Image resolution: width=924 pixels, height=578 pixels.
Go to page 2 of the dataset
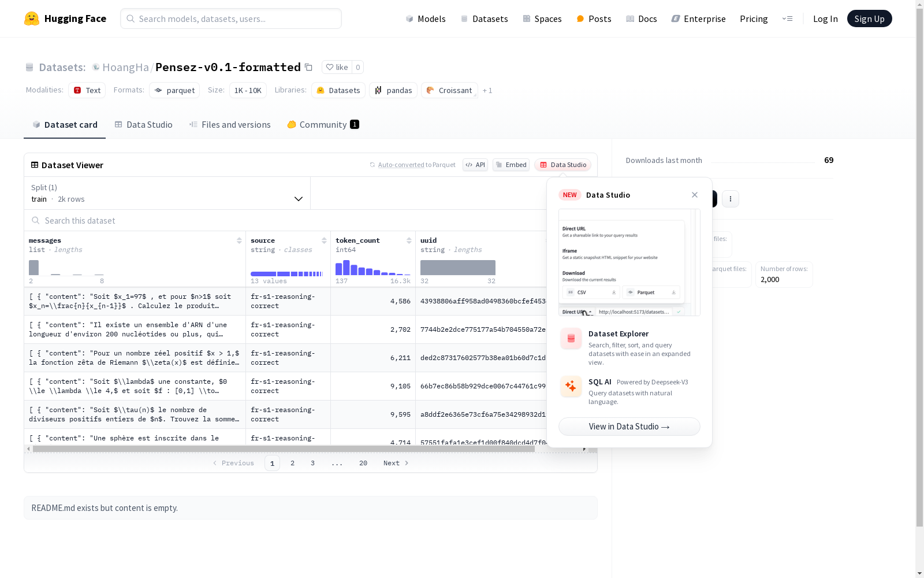293,463
